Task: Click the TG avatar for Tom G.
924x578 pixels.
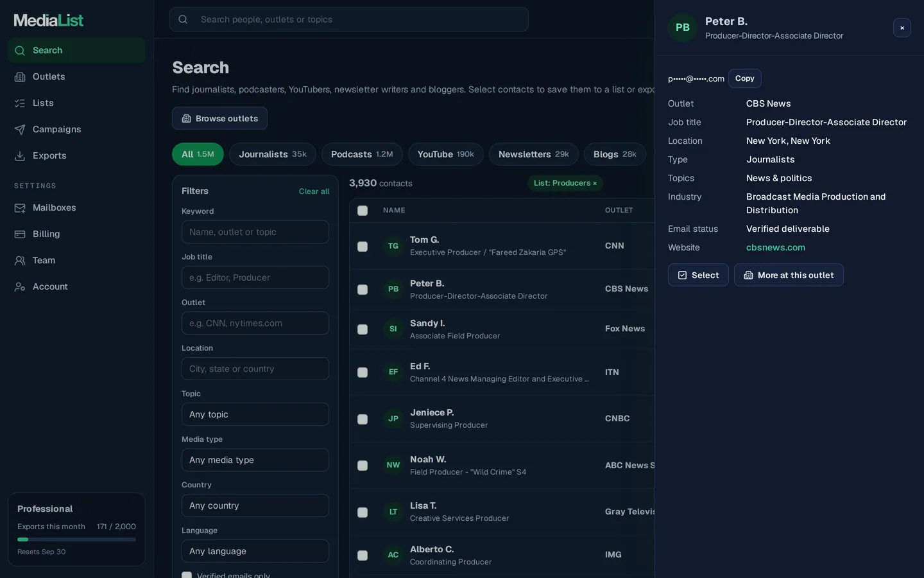Action: click(393, 246)
